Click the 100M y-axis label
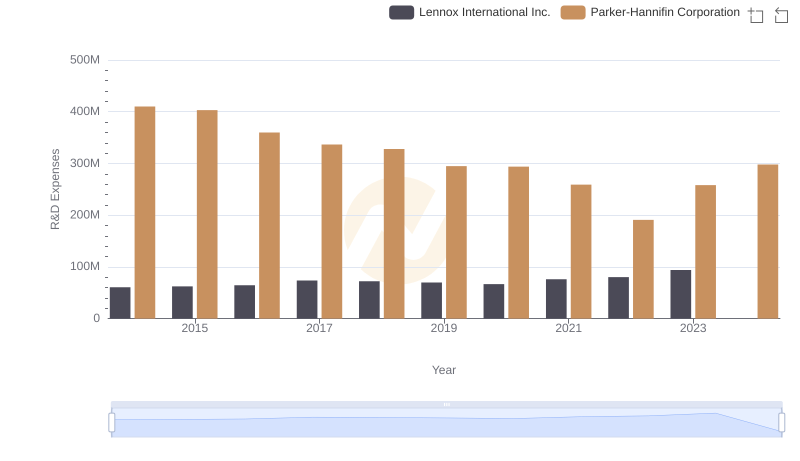The width and height of the screenshot is (800, 461). (x=85, y=266)
